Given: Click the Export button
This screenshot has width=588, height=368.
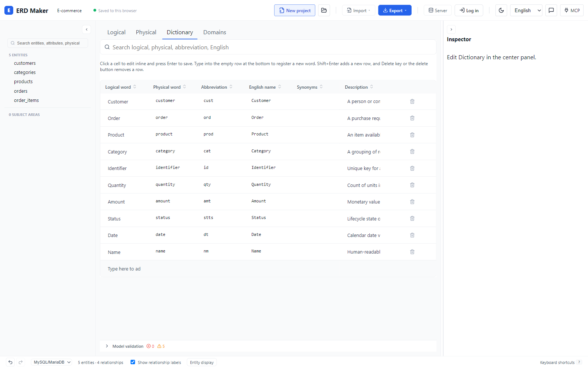Looking at the screenshot, I should [395, 10].
